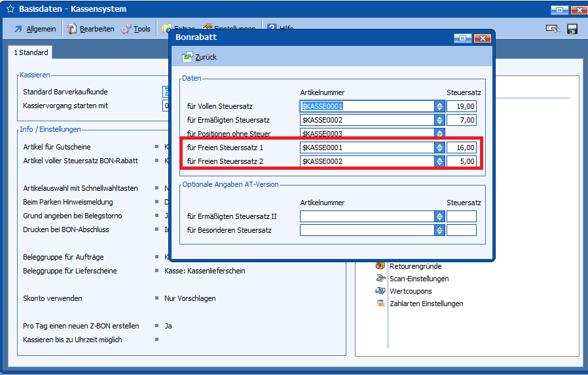Click the Wertcoupons icon
This screenshot has height=375, width=588.
(x=380, y=291)
